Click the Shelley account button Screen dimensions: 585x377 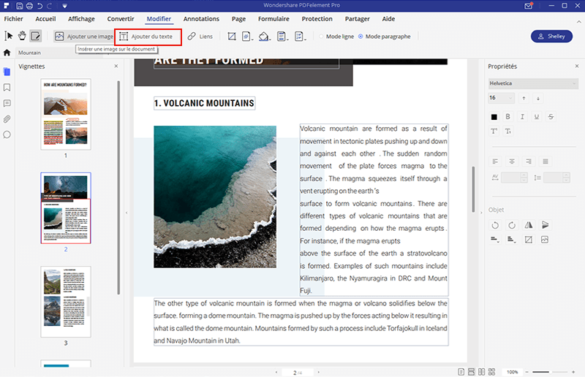551,36
